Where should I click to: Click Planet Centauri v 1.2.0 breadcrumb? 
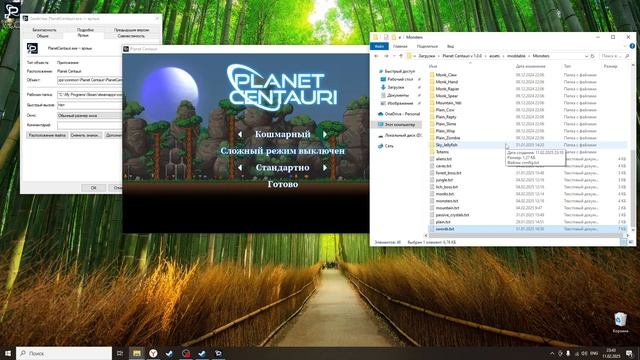coord(462,56)
